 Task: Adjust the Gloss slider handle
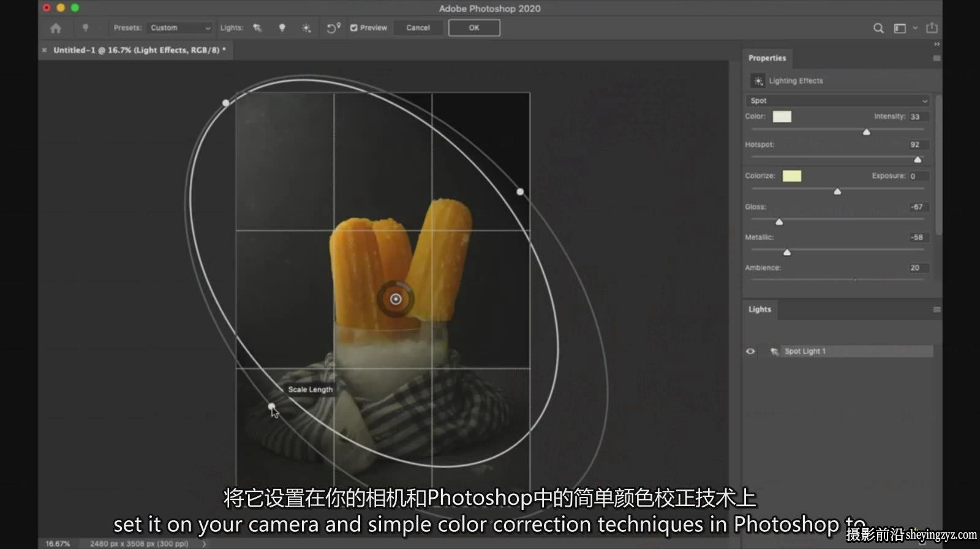pyautogui.click(x=779, y=222)
